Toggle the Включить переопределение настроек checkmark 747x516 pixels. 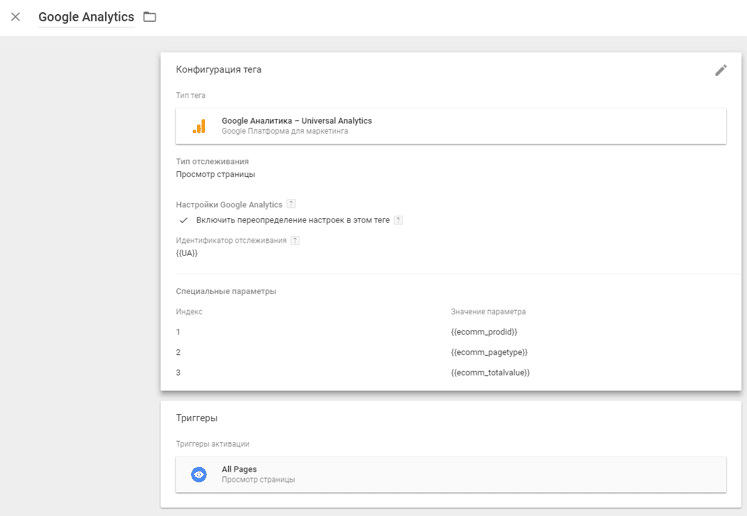183,220
